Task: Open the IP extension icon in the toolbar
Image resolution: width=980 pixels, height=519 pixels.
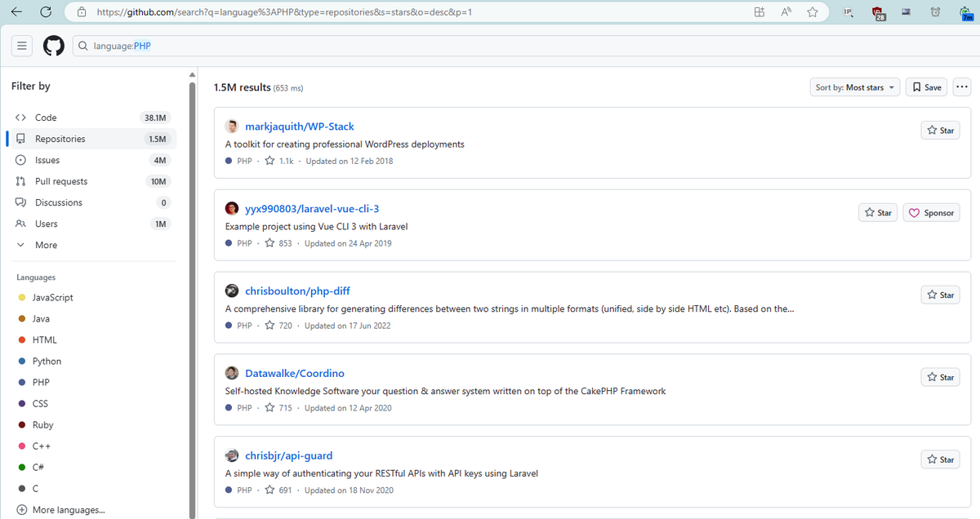Action: [x=848, y=12]
